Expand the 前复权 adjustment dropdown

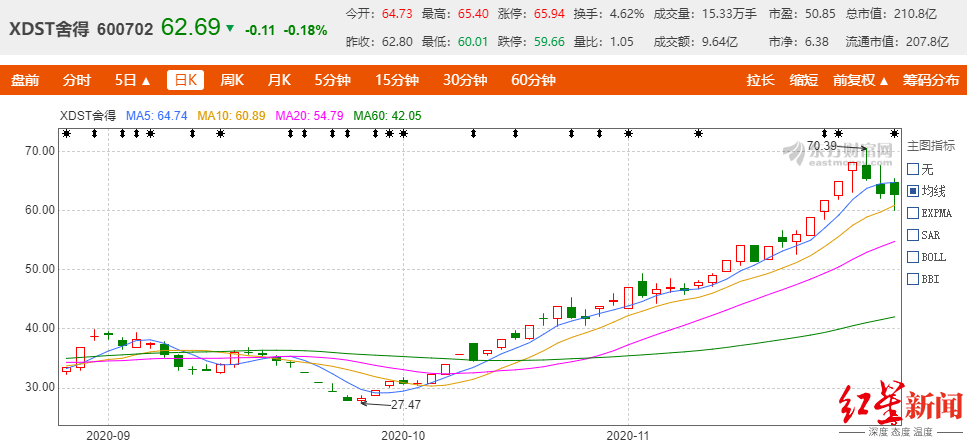tap(861, 80)
